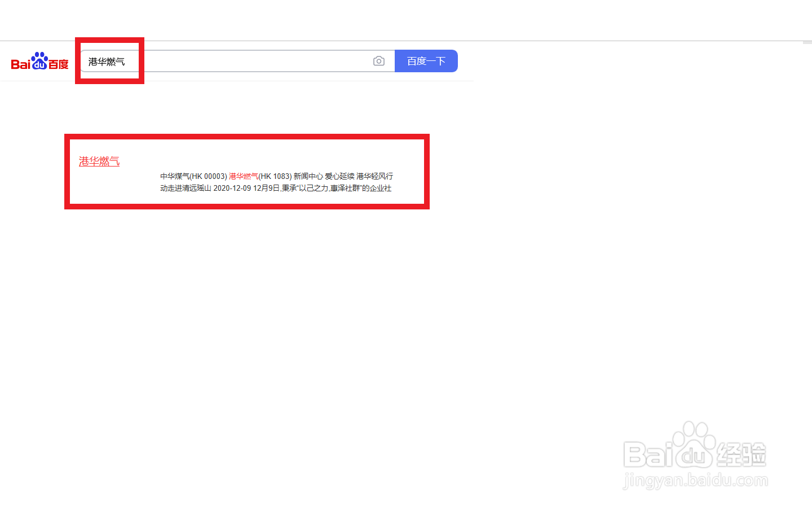
Task: Open the 港华燃气 search result link
Action: click(x=99, y=161)
